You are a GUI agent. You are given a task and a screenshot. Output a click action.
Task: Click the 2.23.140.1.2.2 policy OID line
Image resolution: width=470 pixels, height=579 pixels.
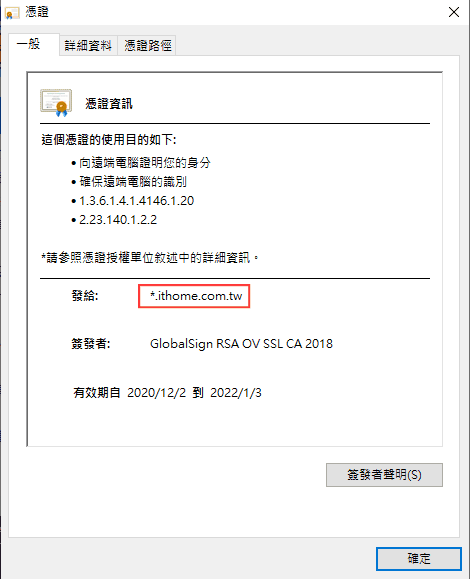118,220
